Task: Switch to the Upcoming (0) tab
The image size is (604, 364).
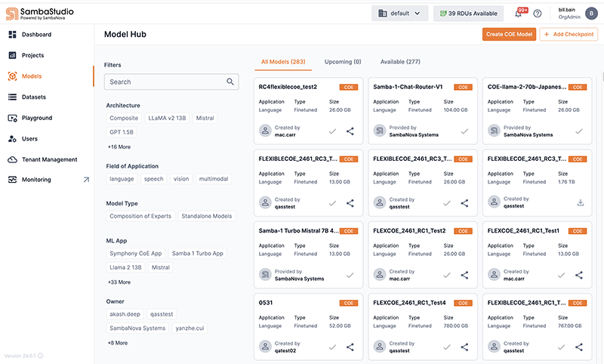Action: [342, 62]
